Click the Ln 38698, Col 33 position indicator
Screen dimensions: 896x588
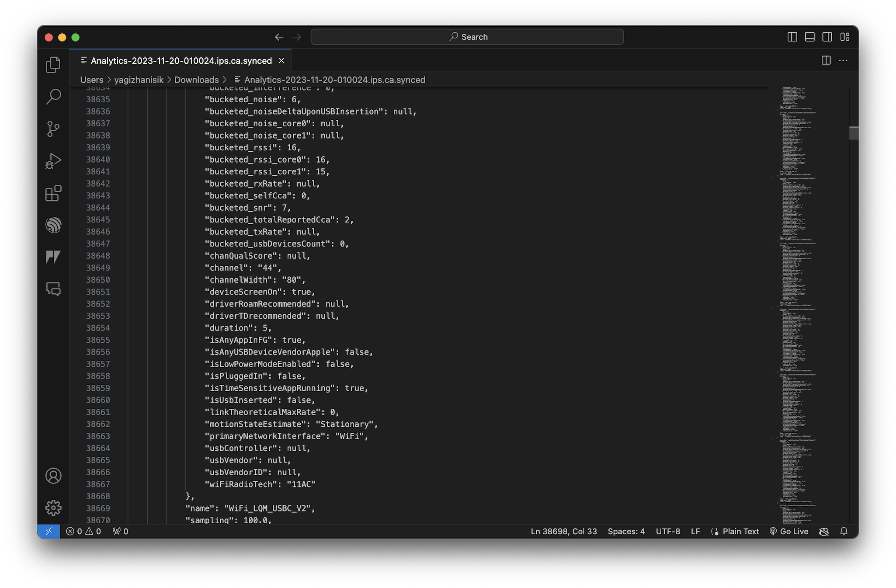[563, 531]
